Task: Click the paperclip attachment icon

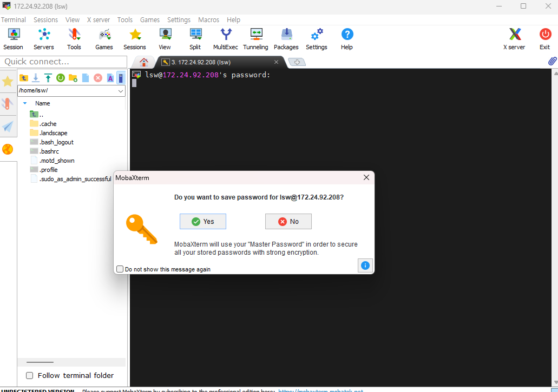Action: (x=552, y=61)
